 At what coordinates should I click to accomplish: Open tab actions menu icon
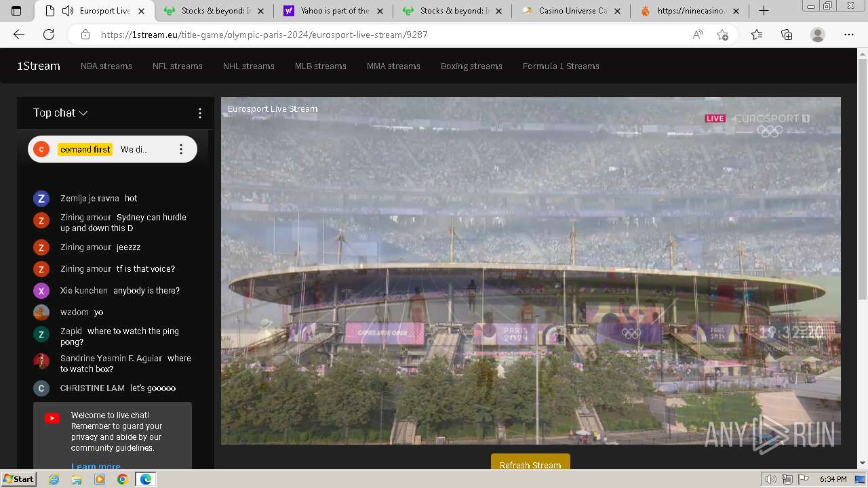click(x=16, y=11)
